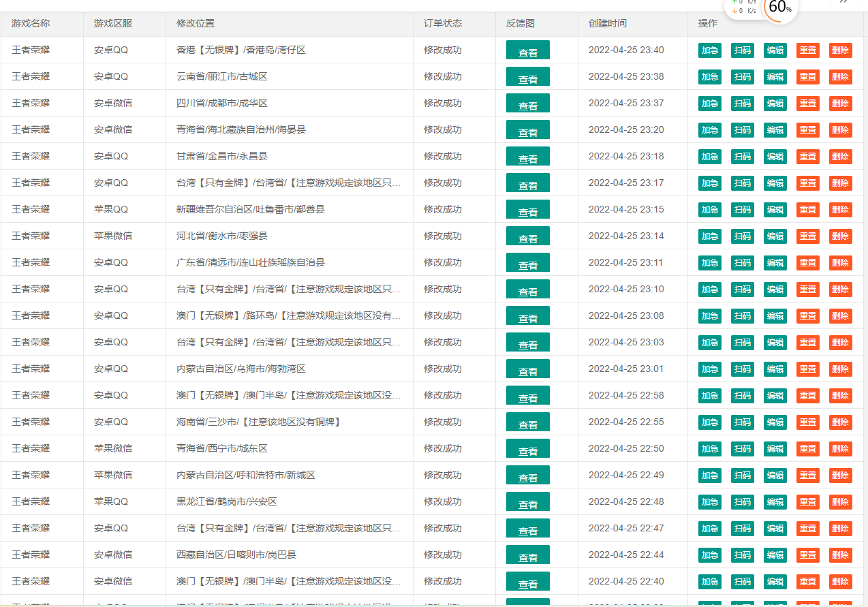
Task: Click 查看 on the 青海省/海北藏族自治州/海晏县 row
Action: coord(527,131)
